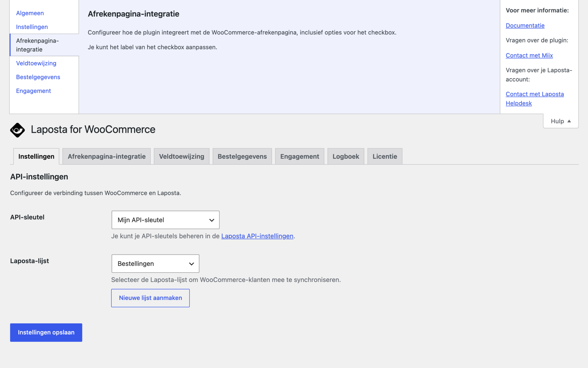Collapse the Hulp help panel
This screenshot has width=588, height=368.
560,121
